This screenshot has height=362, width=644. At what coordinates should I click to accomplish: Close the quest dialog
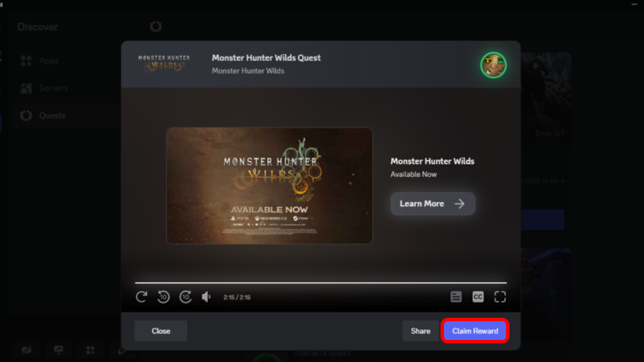pyautogui.click(x=161, y=331)
